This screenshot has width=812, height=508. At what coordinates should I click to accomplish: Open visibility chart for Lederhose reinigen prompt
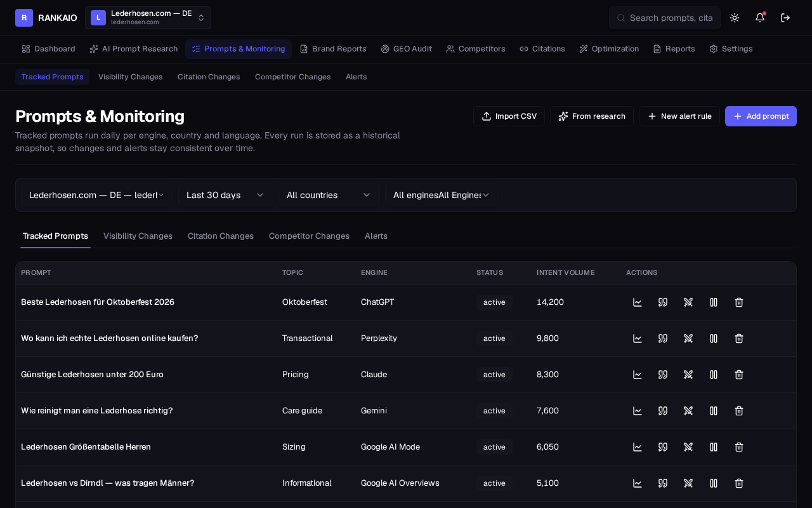(x=638, y=411)
